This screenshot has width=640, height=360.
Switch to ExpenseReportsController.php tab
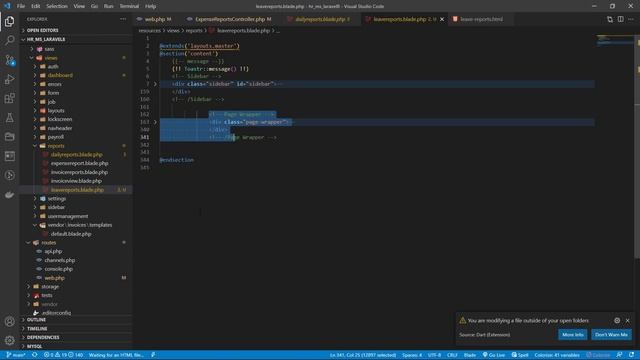click(230, 19)
